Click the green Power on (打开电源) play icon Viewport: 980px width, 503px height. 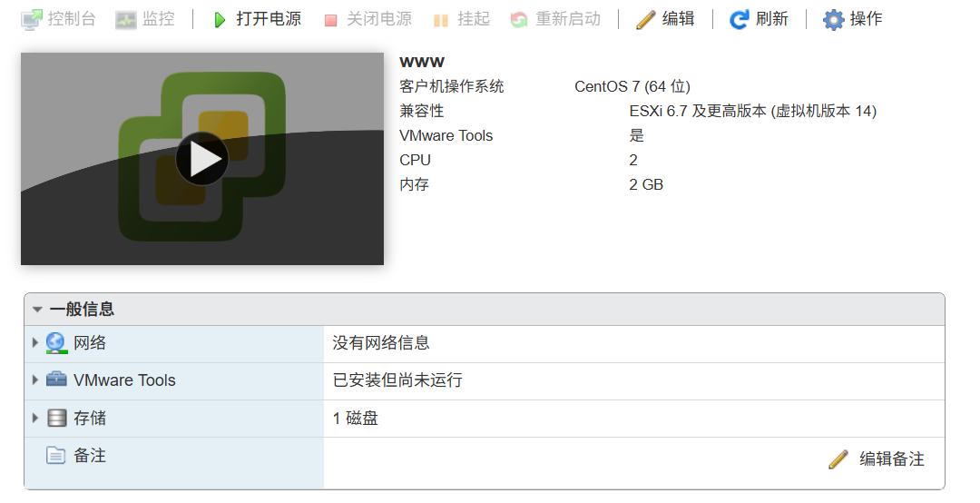pyautogui.click(x=220, y=20)
